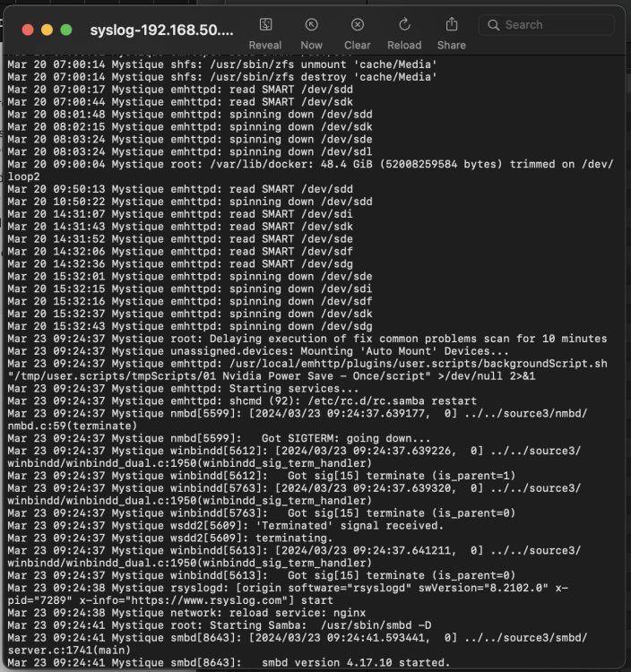Viewport: 631px width, 672px height.
Task: Click 09:50:13 read SMART /dev/sdd line
Action: (x=180, y=189)
